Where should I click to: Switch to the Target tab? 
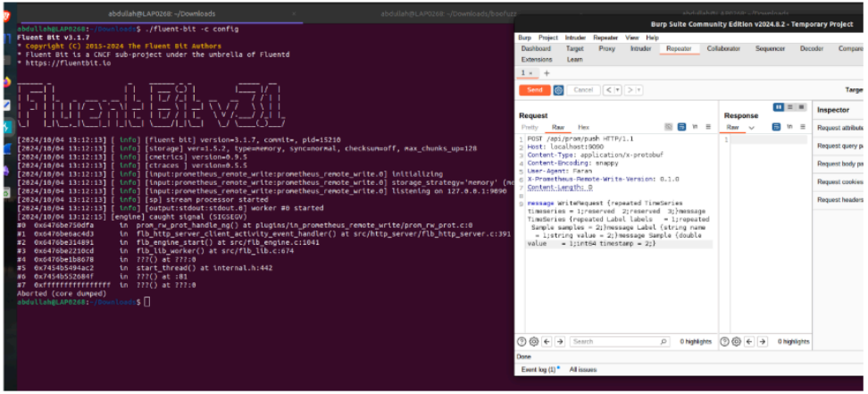pos(574,49)
